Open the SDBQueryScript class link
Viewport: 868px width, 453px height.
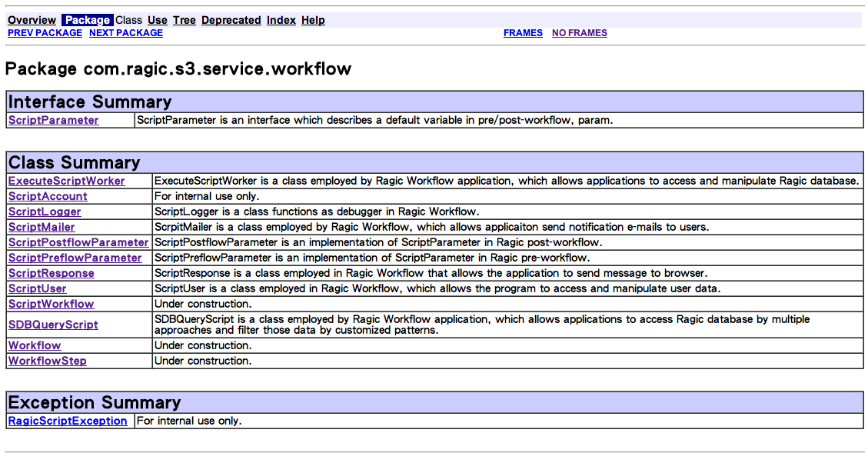[53, 325]
